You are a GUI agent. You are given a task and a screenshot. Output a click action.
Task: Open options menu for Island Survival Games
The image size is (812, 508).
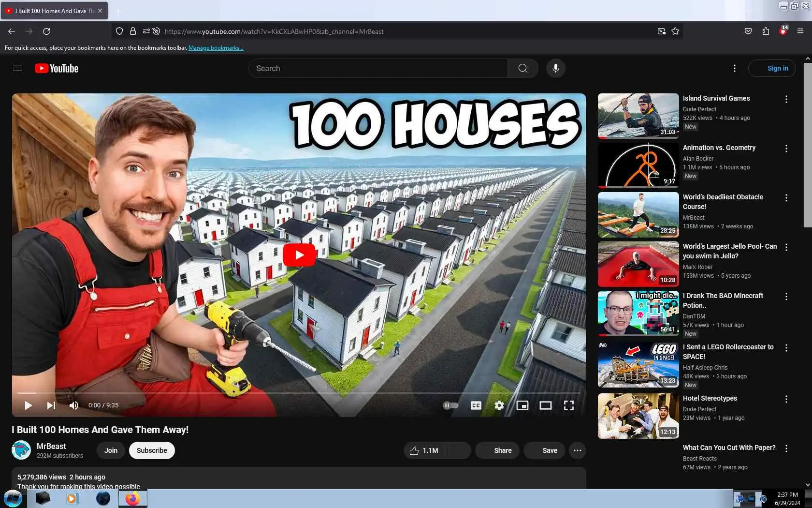coord(786,99)
